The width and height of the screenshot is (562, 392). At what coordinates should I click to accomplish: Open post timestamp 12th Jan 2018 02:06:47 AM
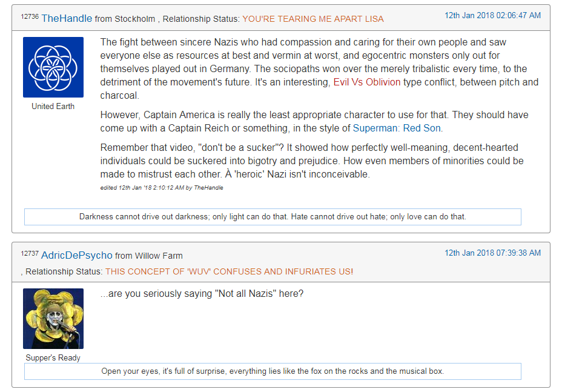[x=492, y=15]
